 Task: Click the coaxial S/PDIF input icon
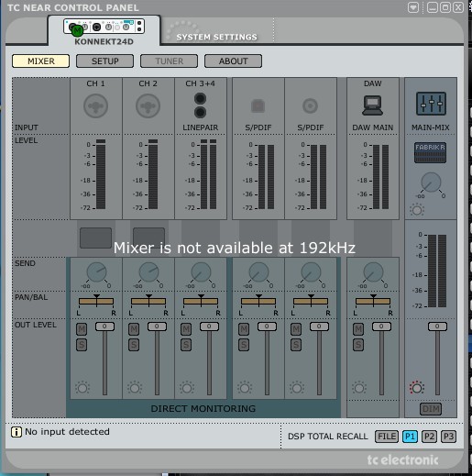(310, 106)
